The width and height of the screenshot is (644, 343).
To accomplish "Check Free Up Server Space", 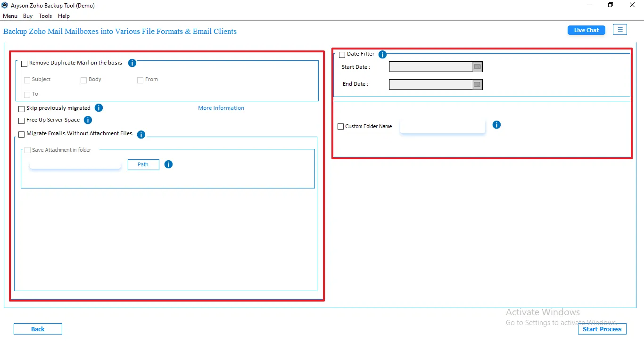I will 21,121.
